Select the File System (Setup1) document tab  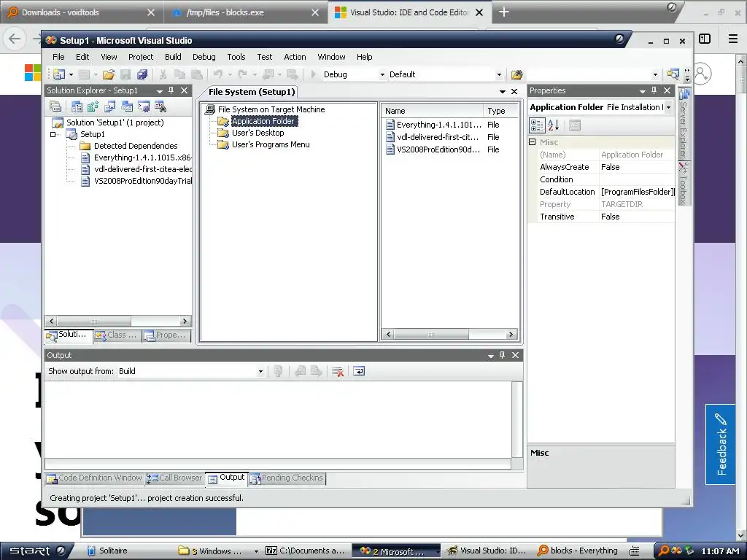click(x=252, y=92)
